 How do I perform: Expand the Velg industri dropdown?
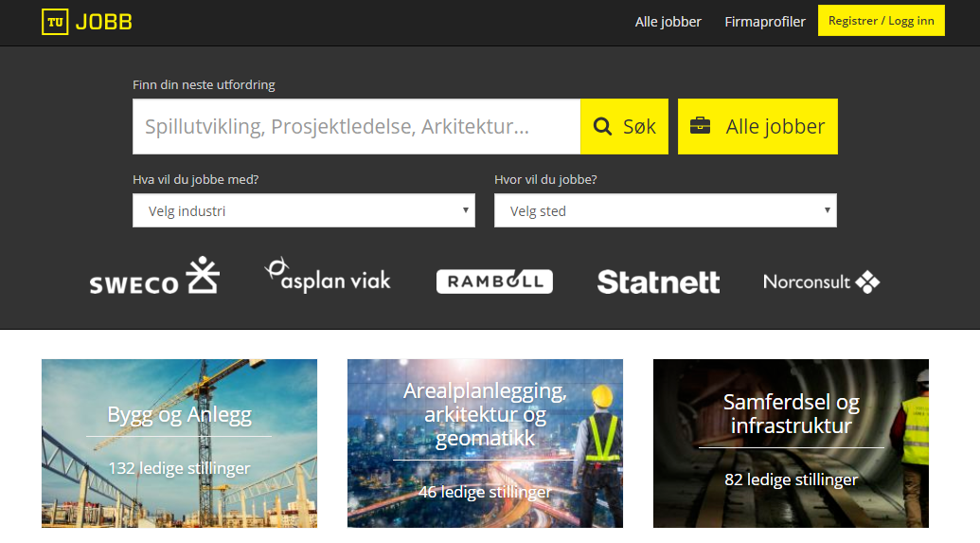(304, 210)
